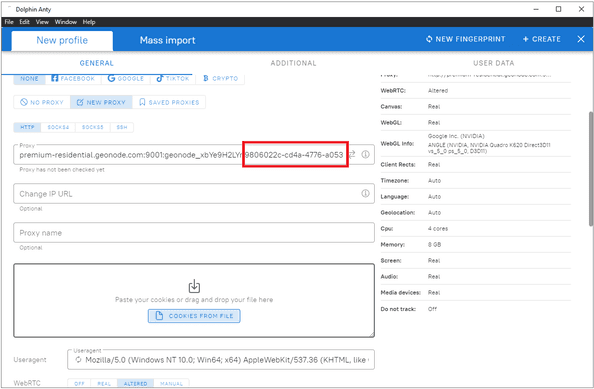Image resolution: width=594 pixels, height=389 pixels.
Task: Select HTTP proxy protocol
Action: pyautogui.click(x=27, y=127)
